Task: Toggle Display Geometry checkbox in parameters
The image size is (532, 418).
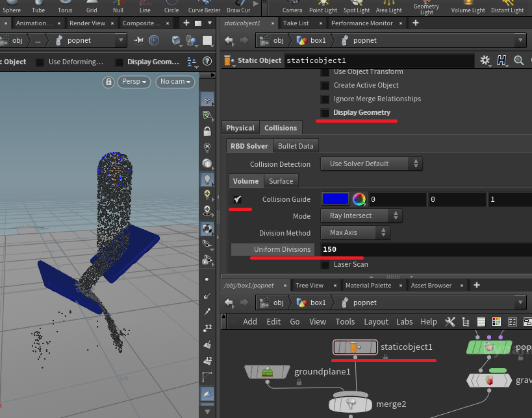Action: [x=325, y=112]
